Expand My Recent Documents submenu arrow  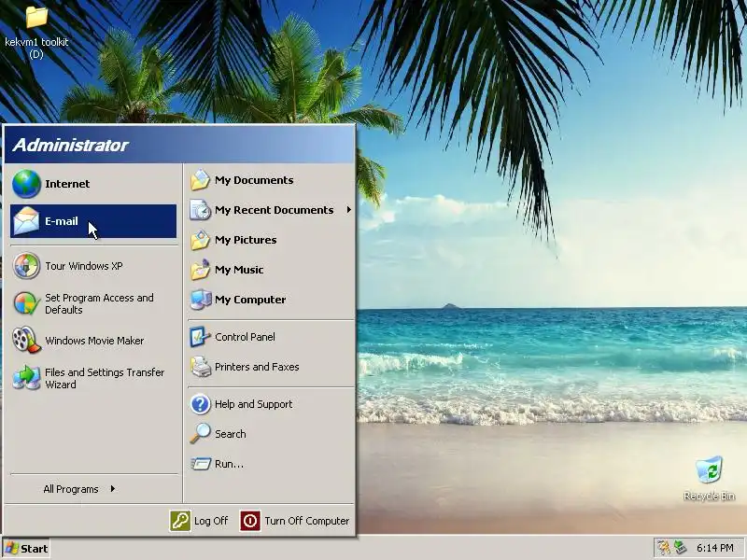(x=348, y=209)
